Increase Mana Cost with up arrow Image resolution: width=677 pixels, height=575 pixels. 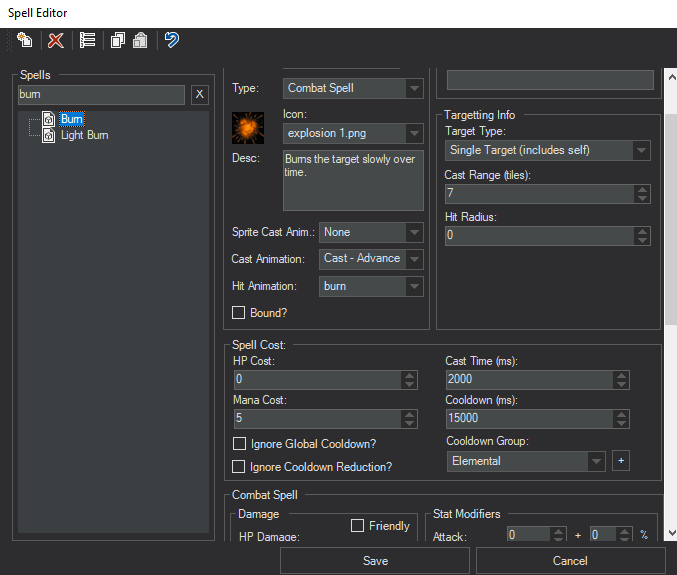click(409, 414)
